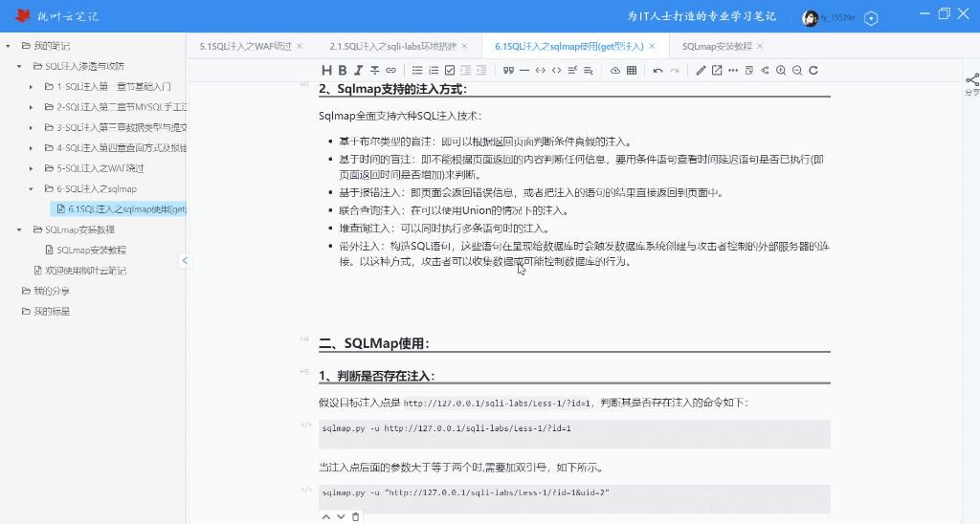
Task: Click the 2、Sqlmap支持的注入方式 heading
Action: point(392,89)
